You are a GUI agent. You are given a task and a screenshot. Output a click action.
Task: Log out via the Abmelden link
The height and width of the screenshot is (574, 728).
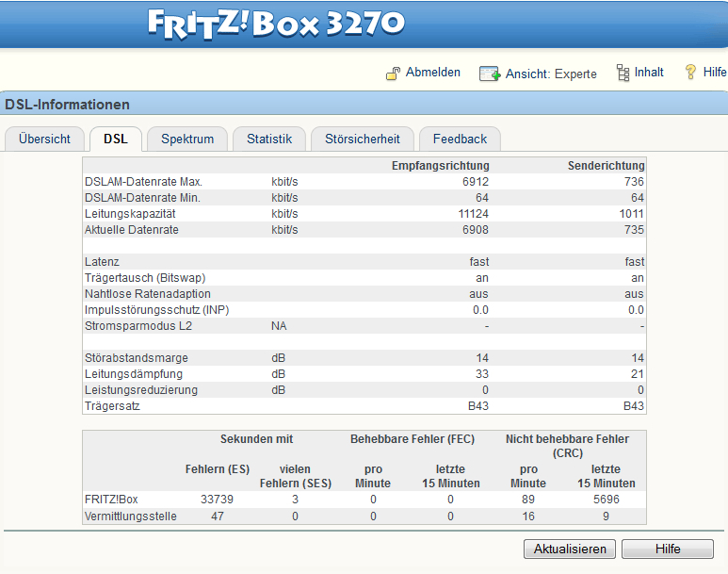click(432, 73)
